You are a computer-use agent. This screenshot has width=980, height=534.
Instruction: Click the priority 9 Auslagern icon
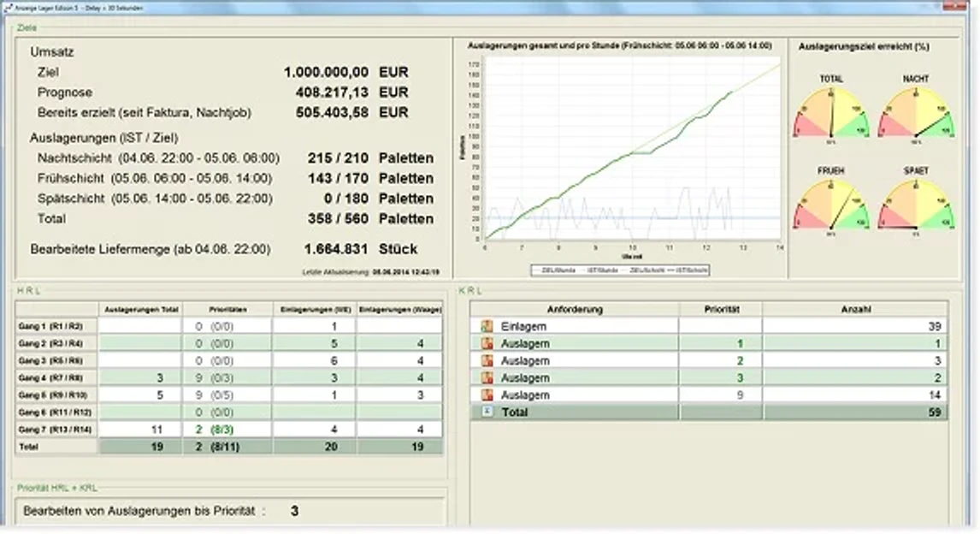[487, 395]
